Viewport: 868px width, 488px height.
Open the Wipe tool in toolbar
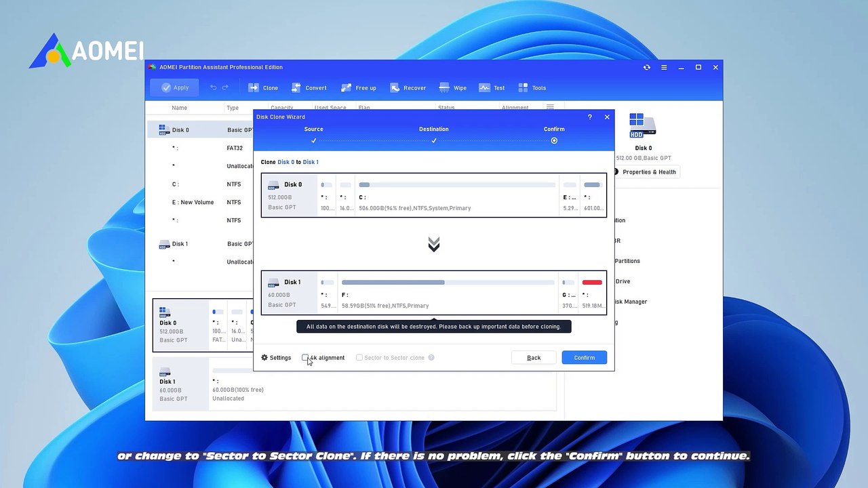pyautogui.click(x=452, y=87)
